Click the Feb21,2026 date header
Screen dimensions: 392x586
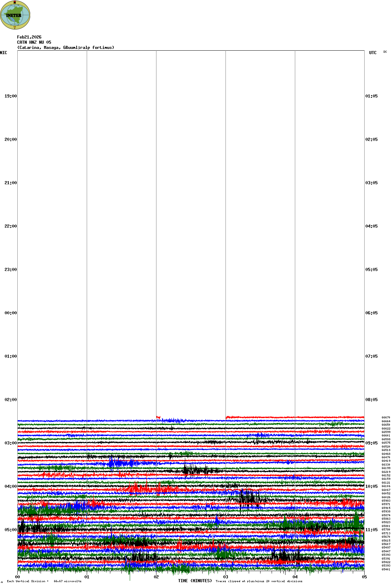point(29,37)
